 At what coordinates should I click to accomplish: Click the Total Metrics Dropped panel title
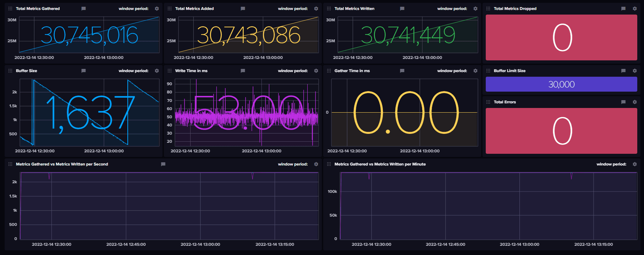[515, 9]
